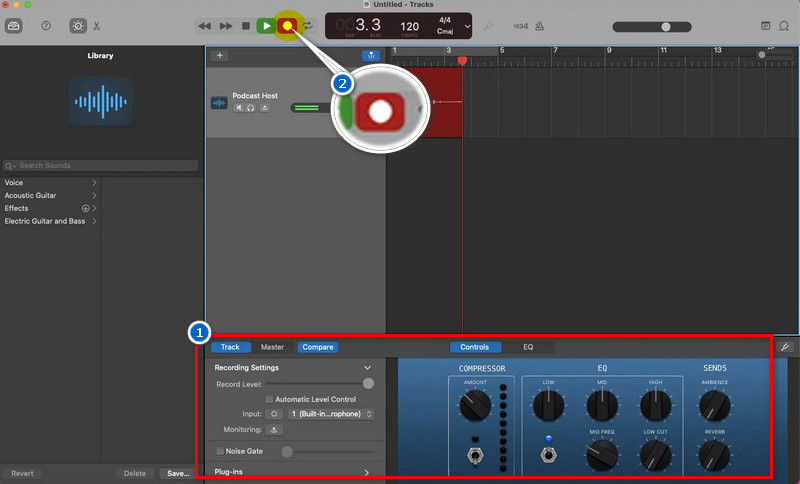Image resolution: width=800 pixels, height=484 pixels.
Task: Toggle the Metronome icon
Action: [x=539, y=26]
